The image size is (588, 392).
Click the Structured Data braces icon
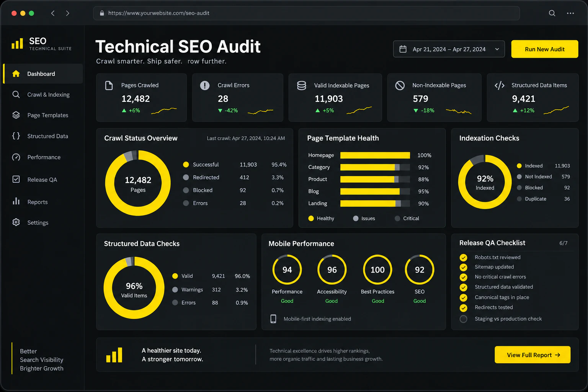[x=16, y=136]
